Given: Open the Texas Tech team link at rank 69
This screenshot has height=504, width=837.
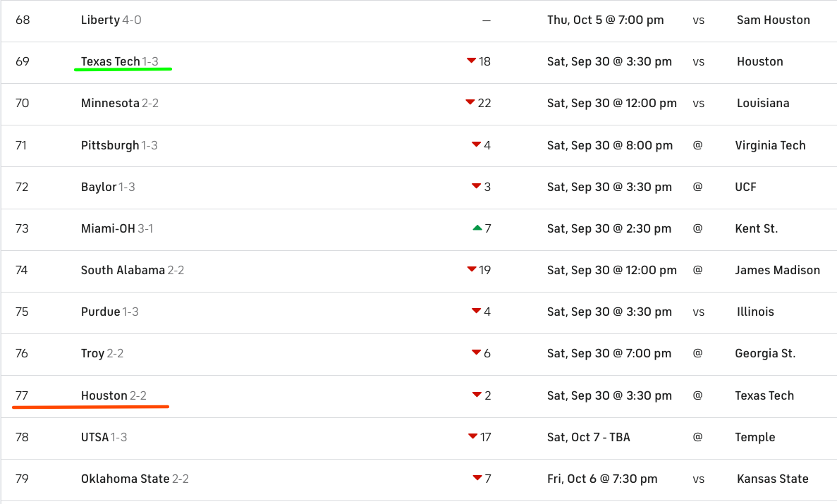Looking at the screenshot, I should 110,61.
